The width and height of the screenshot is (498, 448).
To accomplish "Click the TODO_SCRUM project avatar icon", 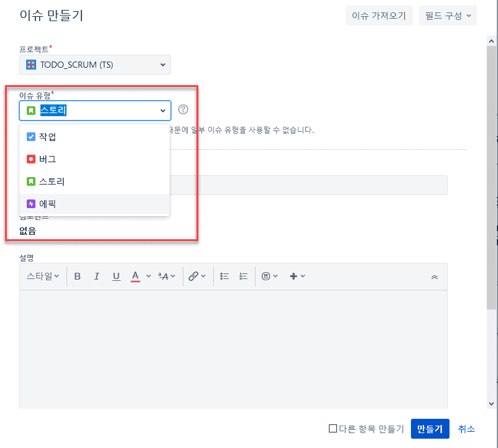I will [x=31, y=65].
